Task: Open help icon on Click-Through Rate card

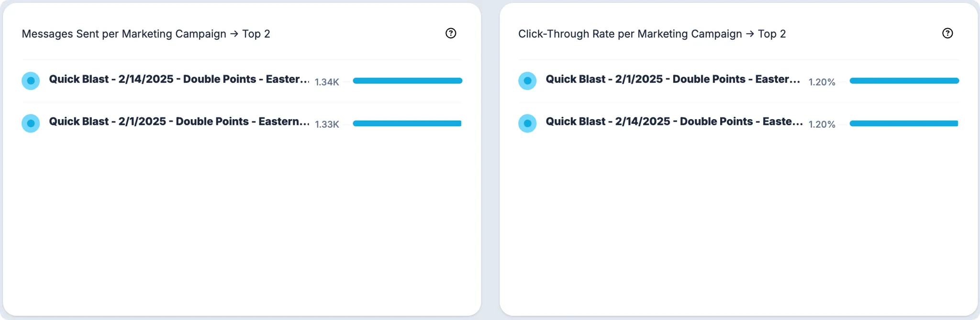Action: pyautogui.click(x=947, y=33)
